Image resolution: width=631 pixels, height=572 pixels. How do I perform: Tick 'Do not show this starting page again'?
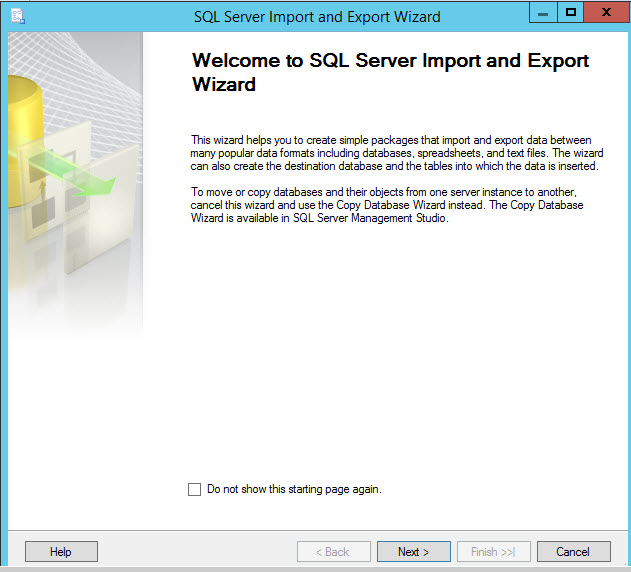[x=194, y=489]
